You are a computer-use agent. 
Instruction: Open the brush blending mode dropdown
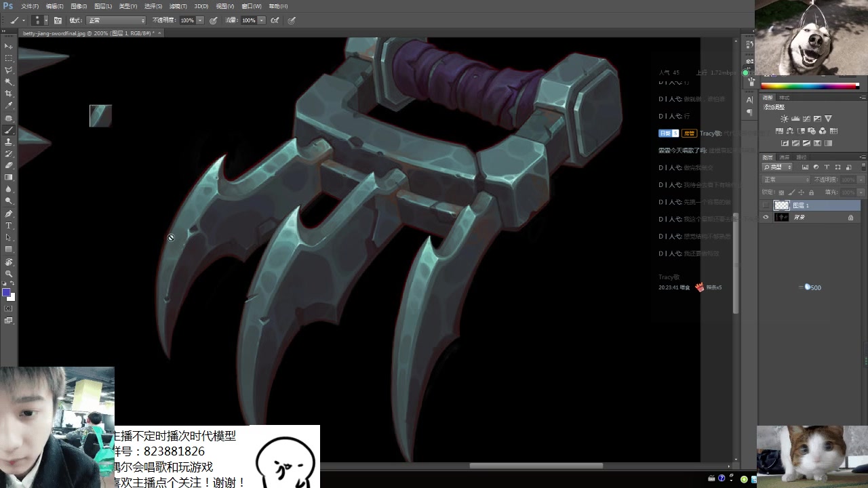pos(115,20)
